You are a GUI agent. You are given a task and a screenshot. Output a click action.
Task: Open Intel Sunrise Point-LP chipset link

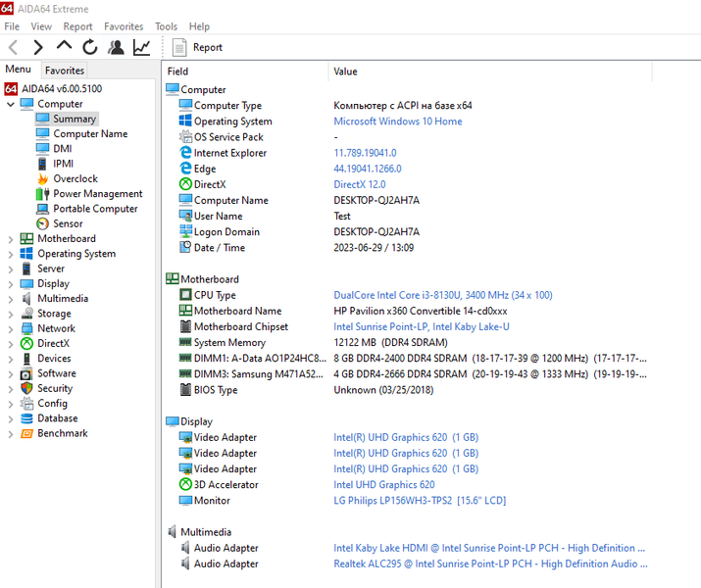coord(422,326)
